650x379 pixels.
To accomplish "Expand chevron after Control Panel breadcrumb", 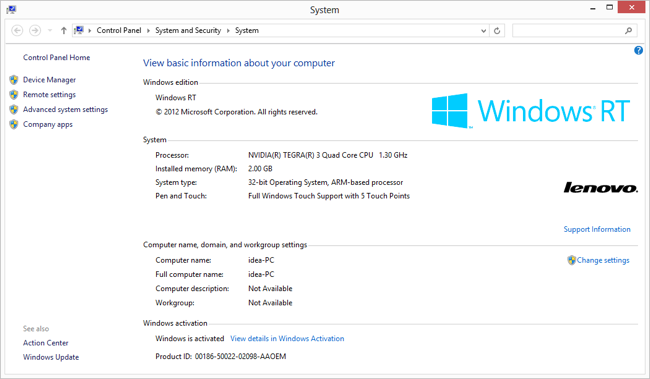I will coord(148,31).
